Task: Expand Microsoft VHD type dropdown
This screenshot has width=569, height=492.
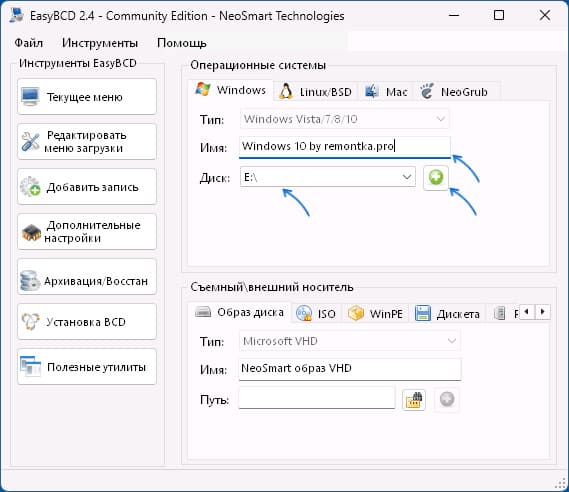Action: pos(349,341)
